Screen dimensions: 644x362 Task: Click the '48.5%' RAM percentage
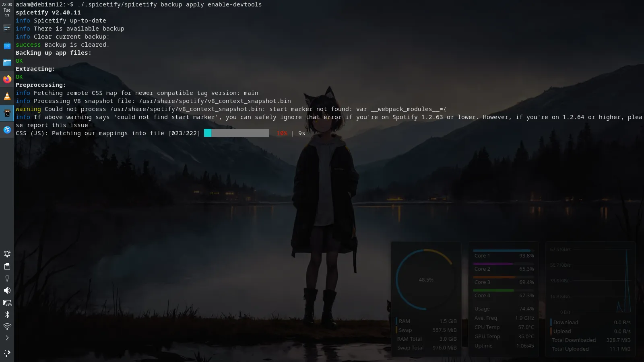(426, 280)
